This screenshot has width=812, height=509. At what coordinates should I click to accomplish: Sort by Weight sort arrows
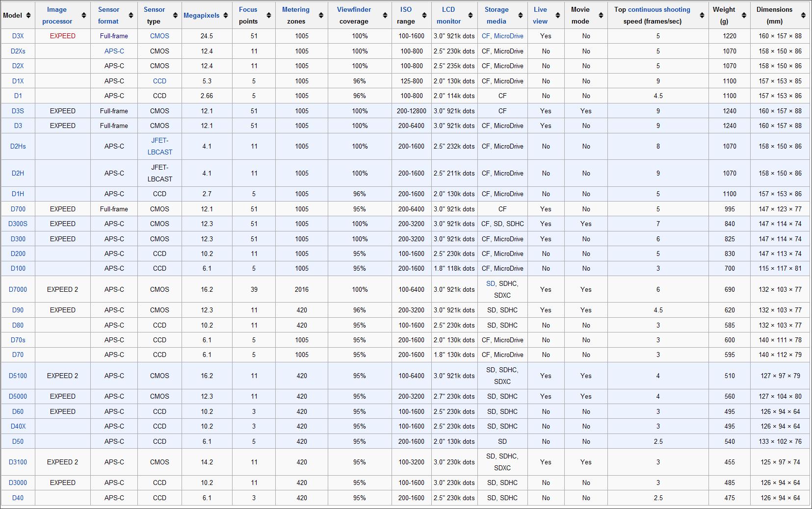coord(744,15)
